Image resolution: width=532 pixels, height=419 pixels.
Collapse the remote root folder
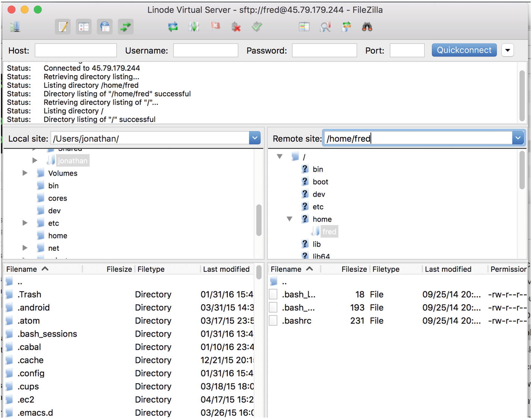pyautogui.click(x=280, y=157)
